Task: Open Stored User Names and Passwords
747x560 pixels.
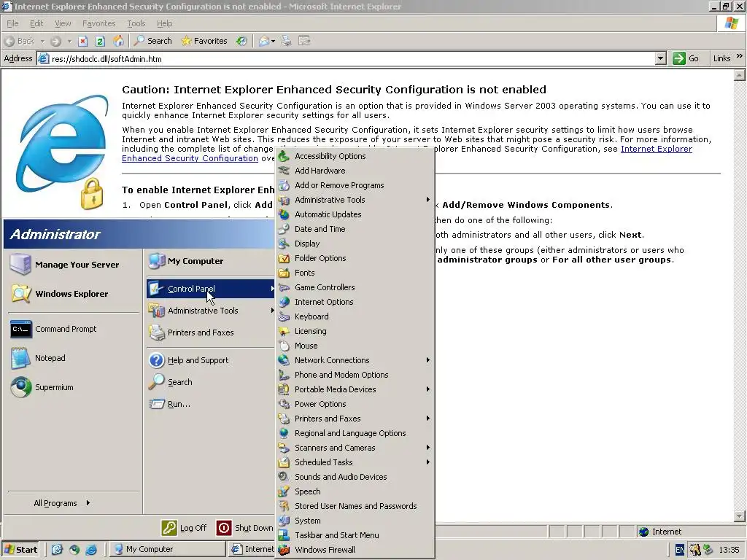Action: [x=355, y=506]
